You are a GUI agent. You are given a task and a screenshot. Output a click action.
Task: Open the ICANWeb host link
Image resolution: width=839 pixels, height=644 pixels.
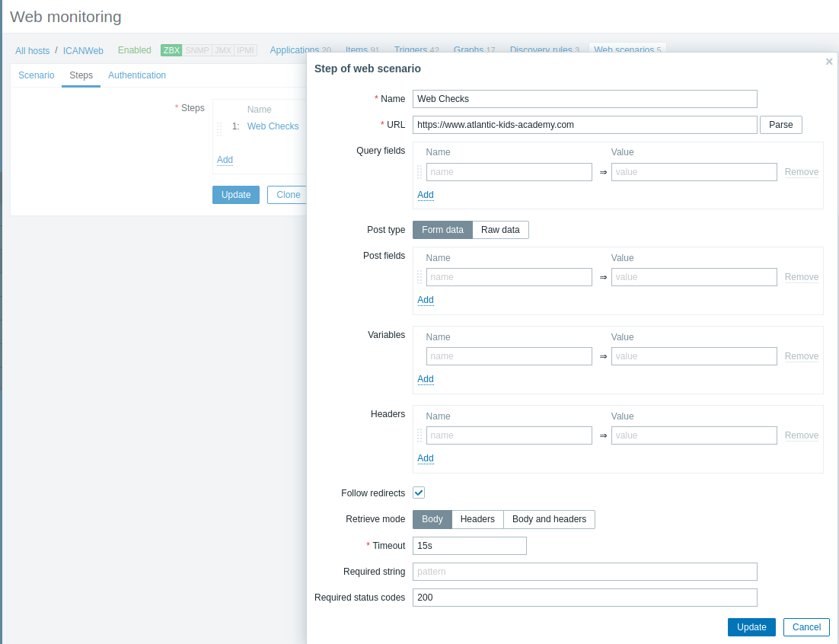(83, 51)
